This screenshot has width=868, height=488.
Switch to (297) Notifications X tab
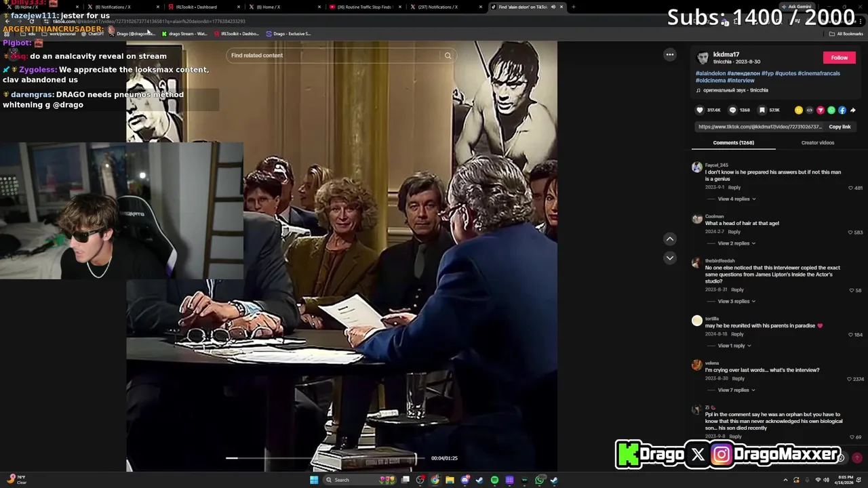[445, 7]
